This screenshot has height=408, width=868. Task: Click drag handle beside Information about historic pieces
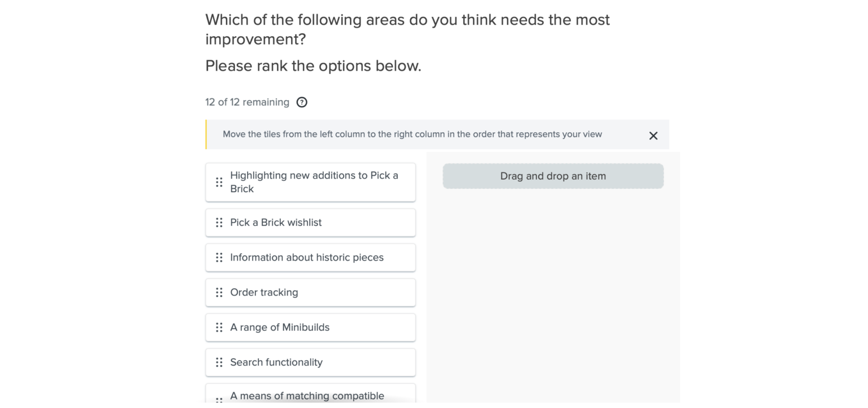[x=219, y=258]
